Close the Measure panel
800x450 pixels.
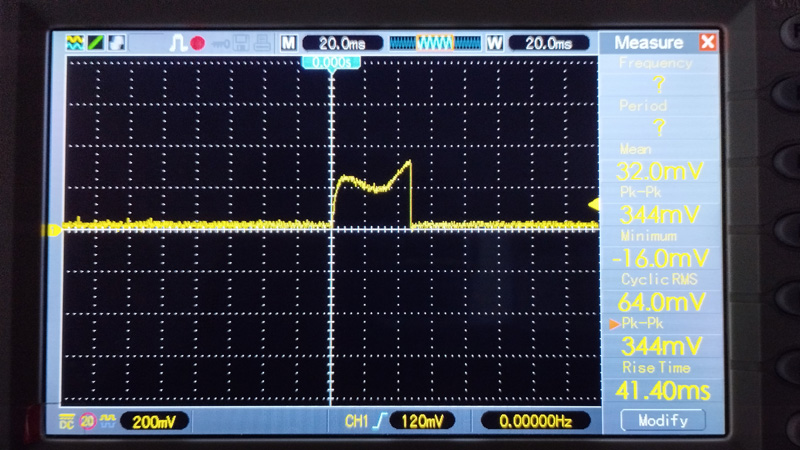pos(708,42)
